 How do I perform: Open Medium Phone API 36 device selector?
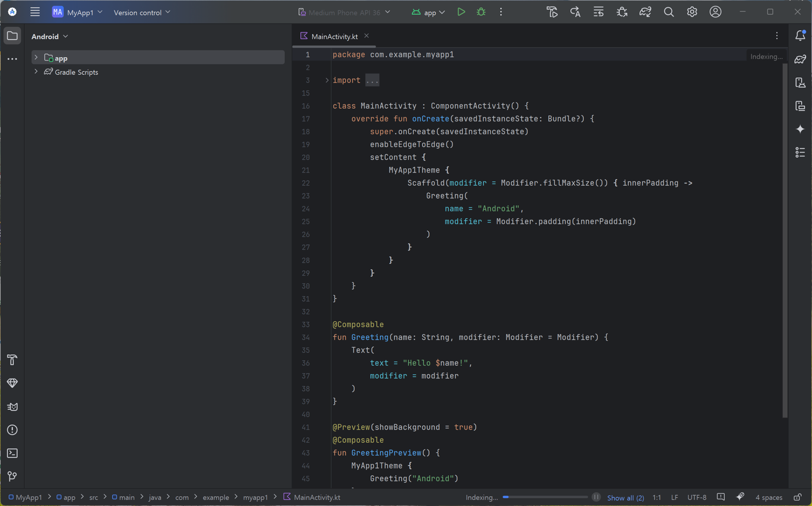pyautogui.click(x=344, y=12)
